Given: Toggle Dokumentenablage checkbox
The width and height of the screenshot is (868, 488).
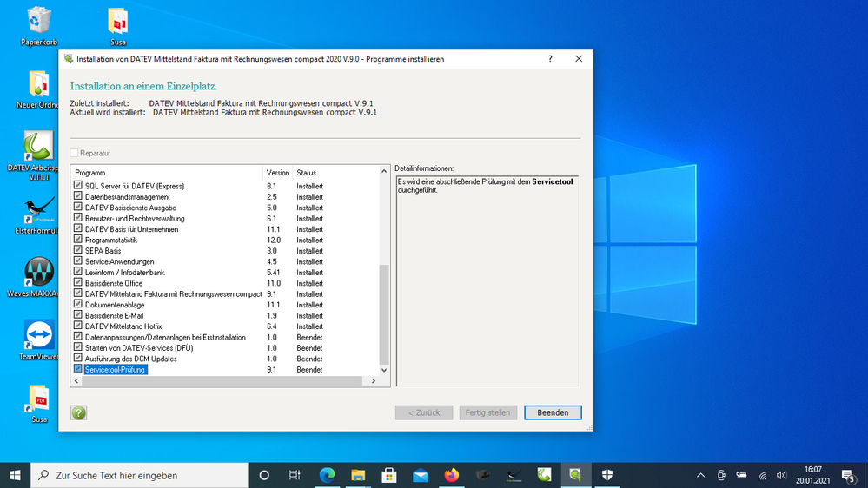Looking at the screenshot, I should 77,304.
